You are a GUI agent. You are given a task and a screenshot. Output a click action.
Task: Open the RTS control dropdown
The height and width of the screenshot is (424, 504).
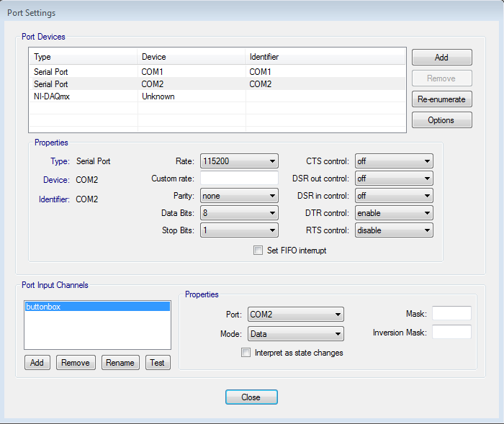(x=394, y=230)
